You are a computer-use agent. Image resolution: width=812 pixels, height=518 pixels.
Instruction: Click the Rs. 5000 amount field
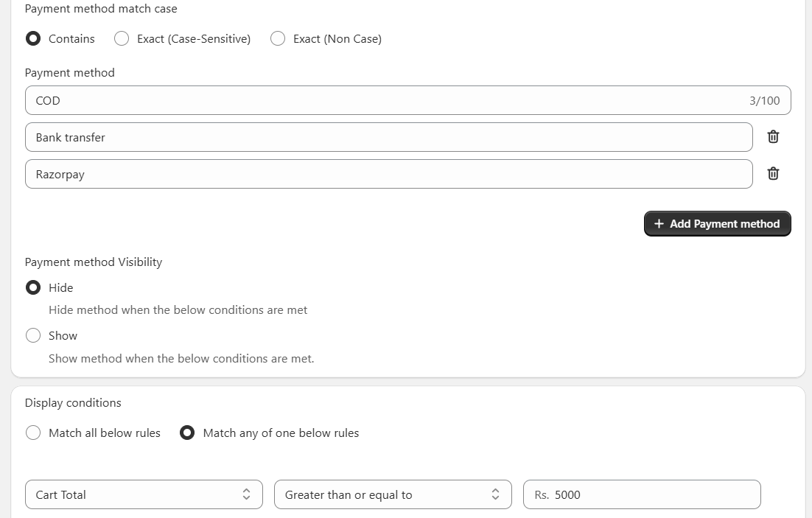pos(648,495)
